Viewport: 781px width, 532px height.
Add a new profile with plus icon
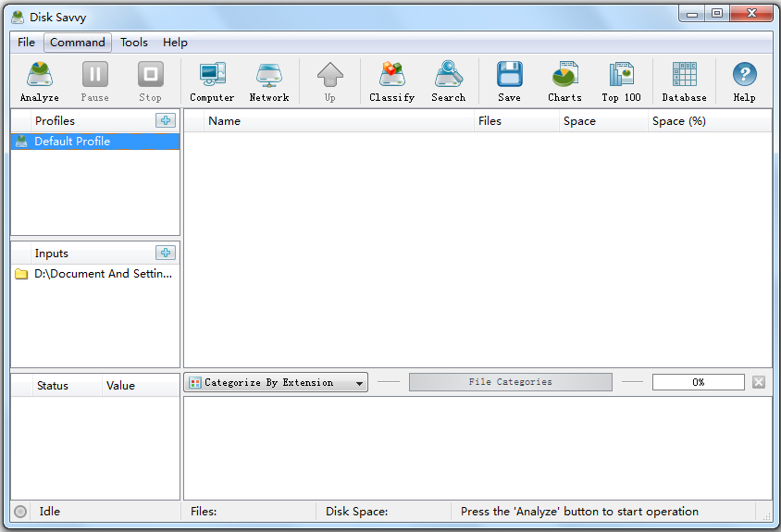(166, 120)
